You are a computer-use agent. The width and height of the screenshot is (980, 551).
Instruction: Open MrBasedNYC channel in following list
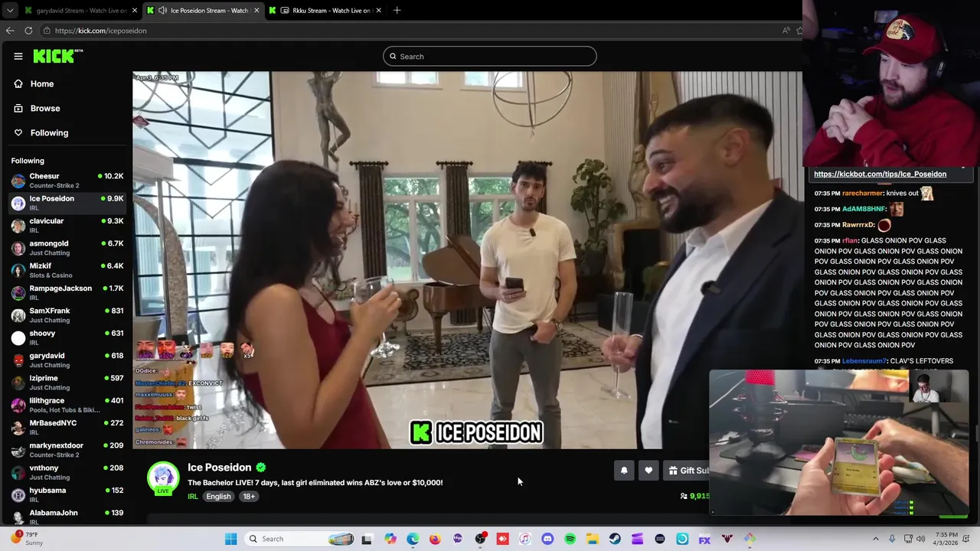[67, 427]
